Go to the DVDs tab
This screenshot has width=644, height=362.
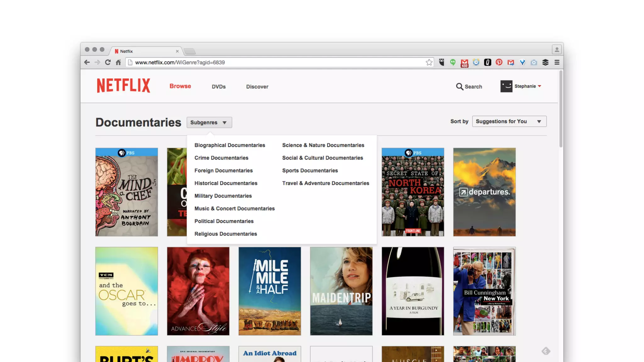[x=219, y=87]
